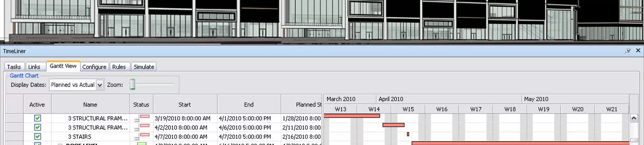Image resolution: width=644 pixels, height=145 pixels.
Task: Select start date 3/19/2010 8:00:00 AM
Action: 183,118
